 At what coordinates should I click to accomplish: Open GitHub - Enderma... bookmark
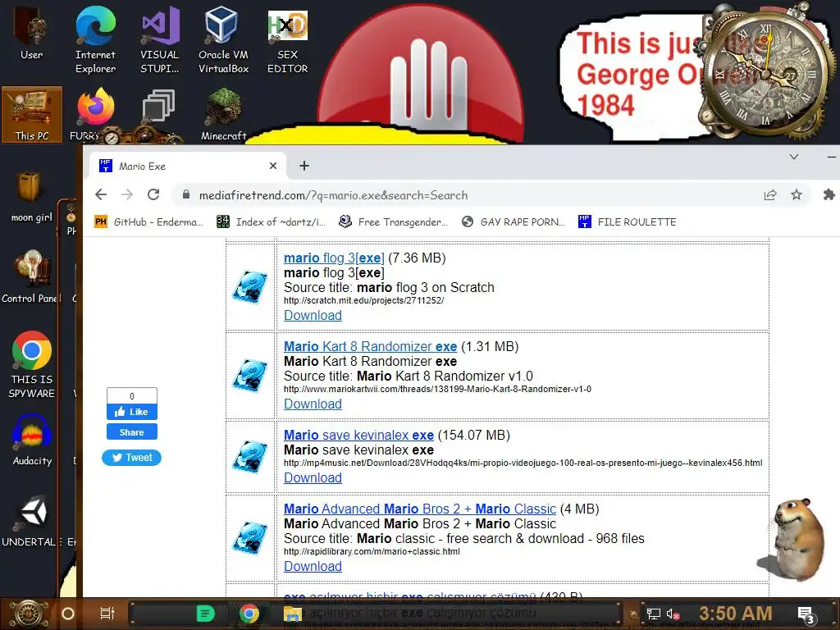[x=149, y=221]
